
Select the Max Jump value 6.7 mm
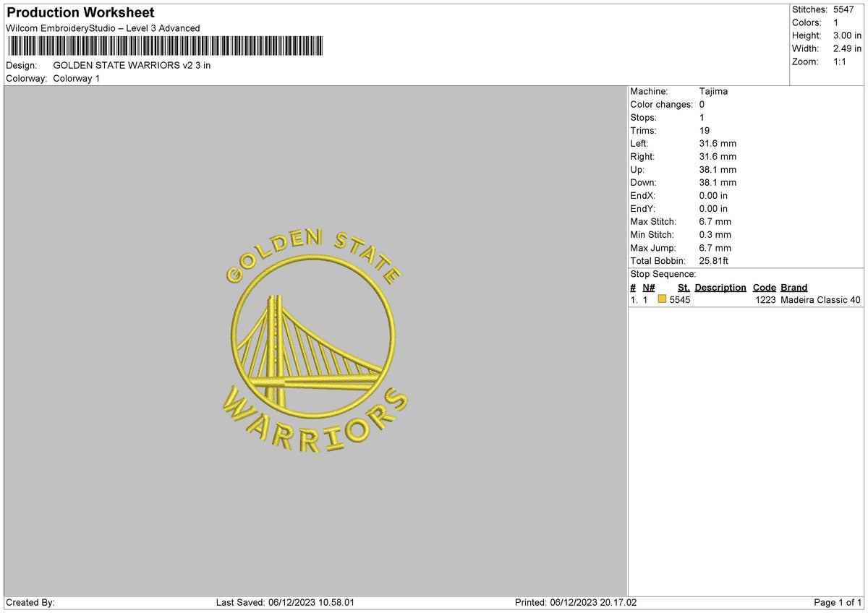tap(715, 247)
